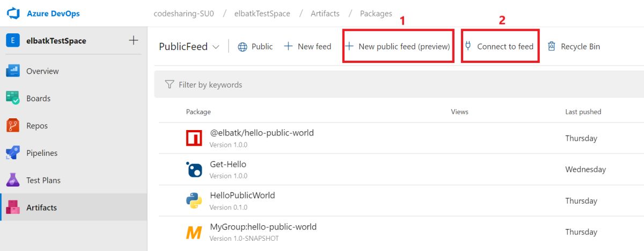Click the npm icon of @elbatk/hello-public-world
The height and width of the screenshot is (251, 644).
[194, 138]
